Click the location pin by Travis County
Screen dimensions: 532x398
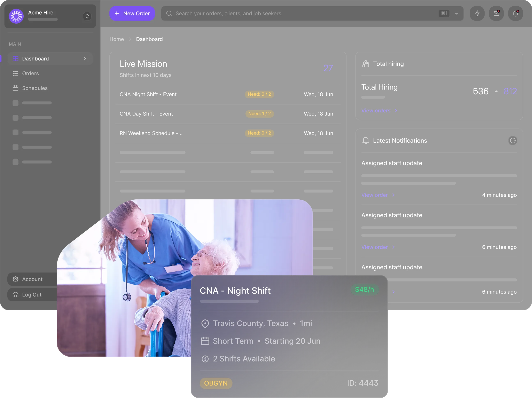[x=205, y=324]
